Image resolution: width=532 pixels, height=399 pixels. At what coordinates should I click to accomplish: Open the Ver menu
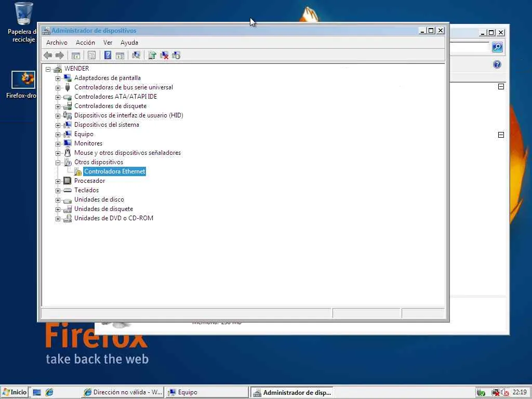pyautogui.click(x=108, y=43)
